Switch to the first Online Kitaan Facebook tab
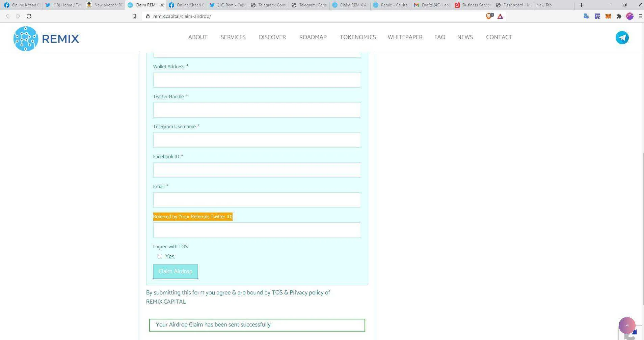This screenshot has height=340, width=644. click(x=22, y=5)
